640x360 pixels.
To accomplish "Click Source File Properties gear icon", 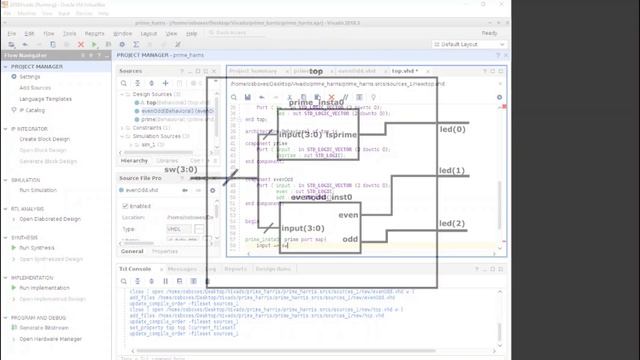I will 213,190.
